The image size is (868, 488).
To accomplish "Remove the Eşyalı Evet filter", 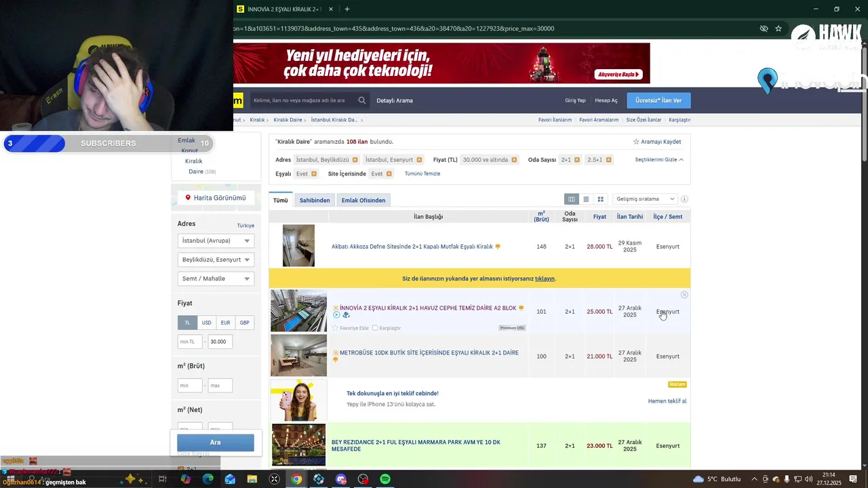I will click(x=314, y=174).
